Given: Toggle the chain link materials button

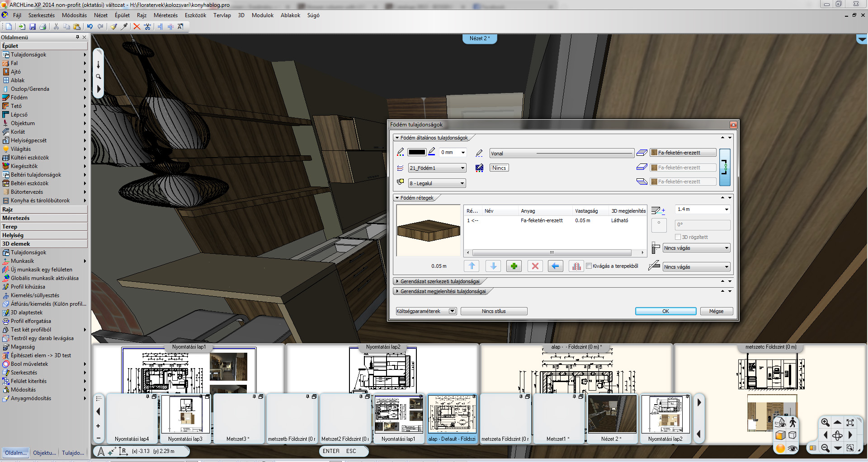Looking at the screenshot, I should tap(724, 167).
